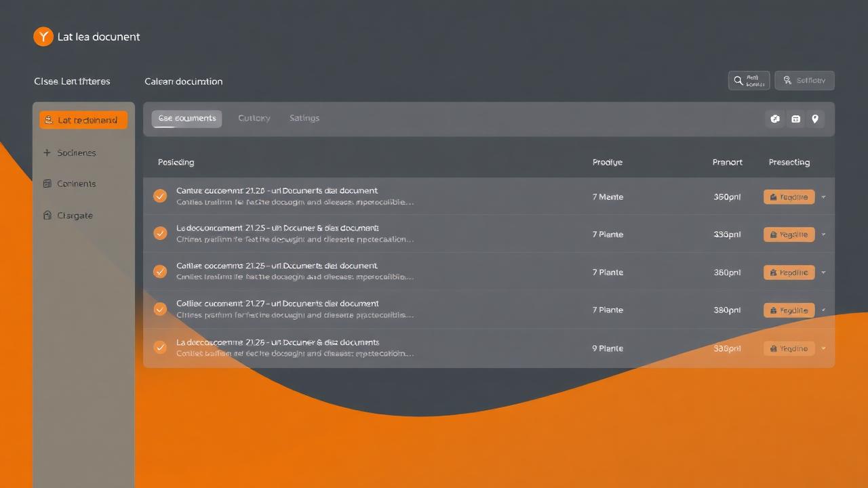Click the plus icon beside 'Sodnenes'

[x=47, y=152]
